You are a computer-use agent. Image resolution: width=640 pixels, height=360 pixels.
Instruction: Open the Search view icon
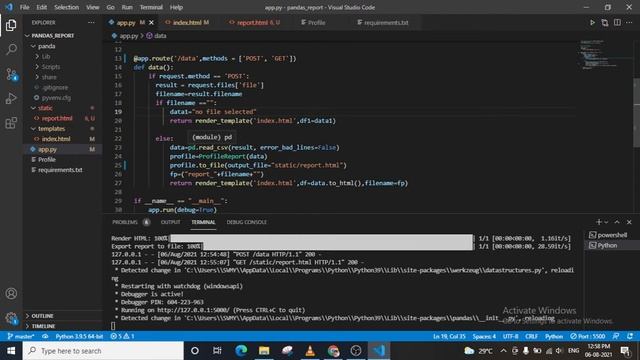pos(11,50)
